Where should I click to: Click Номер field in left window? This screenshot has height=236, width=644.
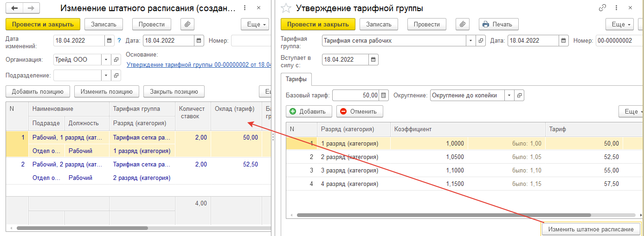click(x=251, y=40)
